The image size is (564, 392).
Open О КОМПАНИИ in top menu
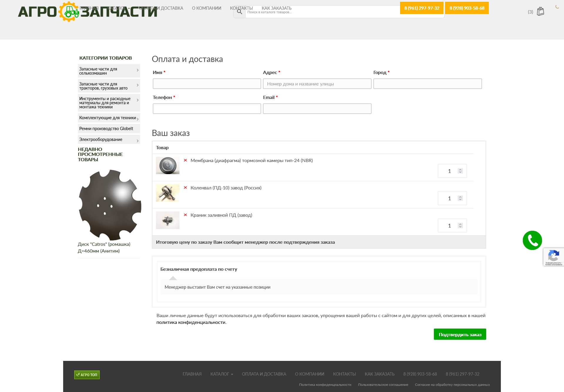207,8
